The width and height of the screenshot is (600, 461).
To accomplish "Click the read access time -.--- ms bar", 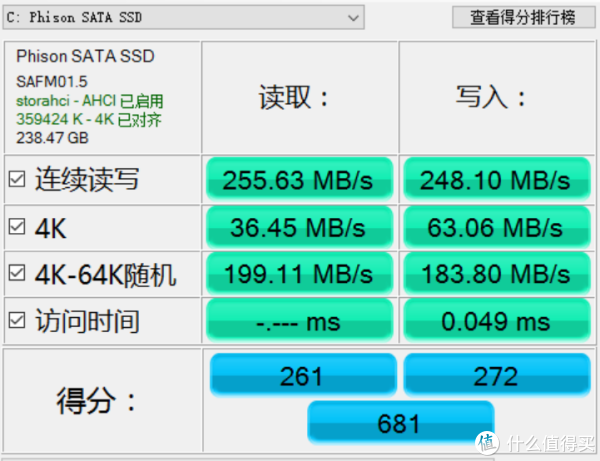I will pyautogui.click(x=300, y=321).
